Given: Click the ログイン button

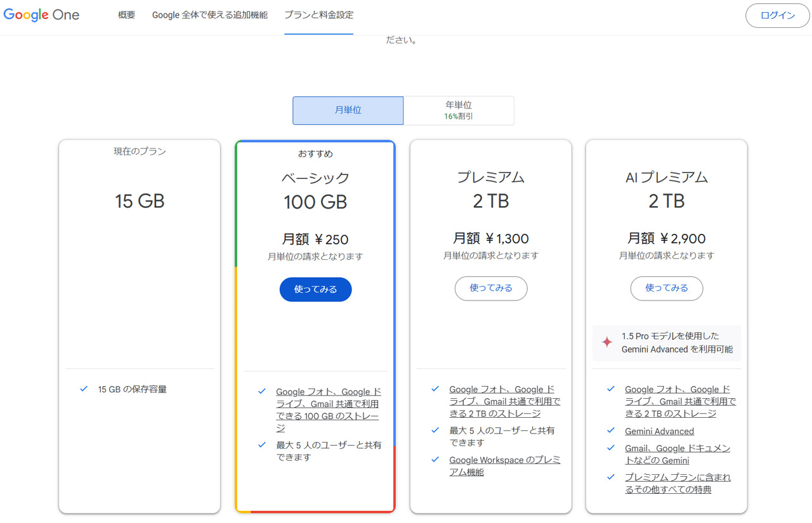Looking at the screenshot, I should point(778,16).
